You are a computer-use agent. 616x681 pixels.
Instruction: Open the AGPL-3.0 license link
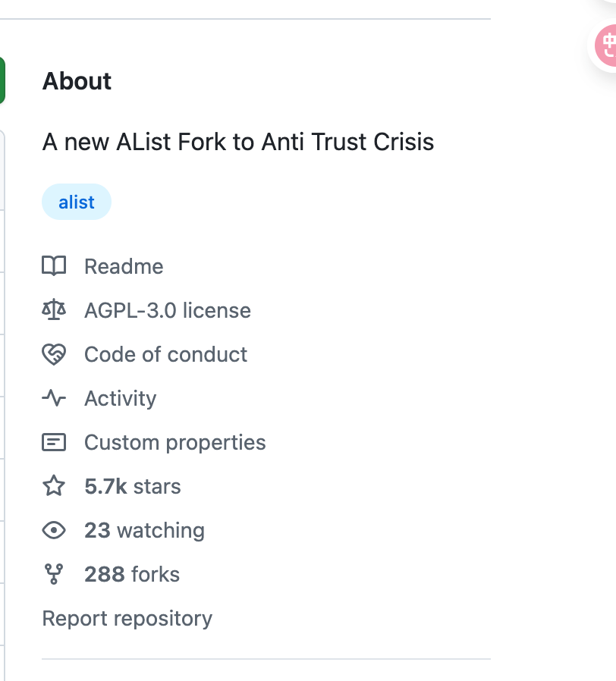(x=167, y=310)
